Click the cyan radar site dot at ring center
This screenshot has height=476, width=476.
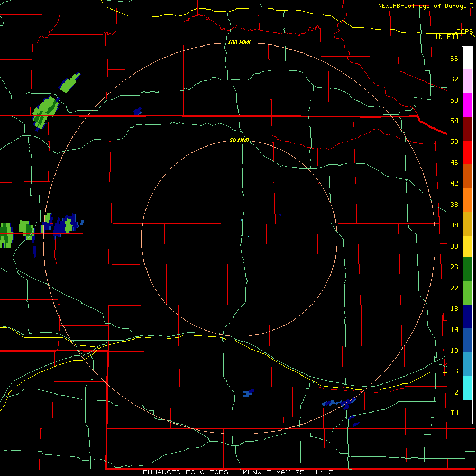[x=248, y=236]
